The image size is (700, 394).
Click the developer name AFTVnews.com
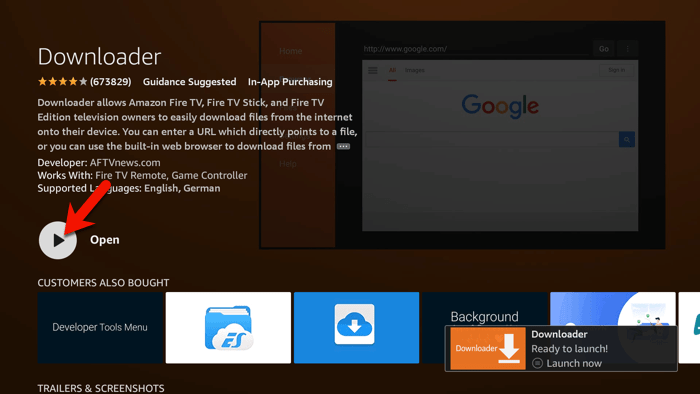click(x=125, y=162)
